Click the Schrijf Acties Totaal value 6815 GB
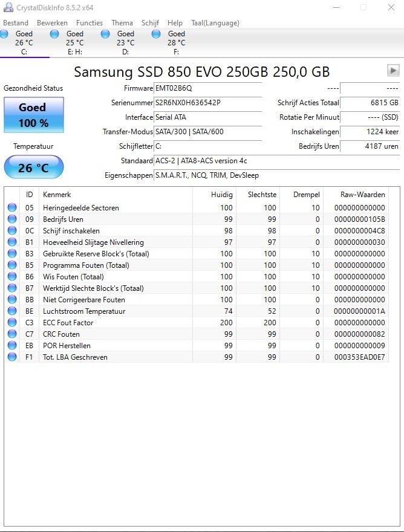Viewport: 404px width, 532px height. tap(370, 102)
